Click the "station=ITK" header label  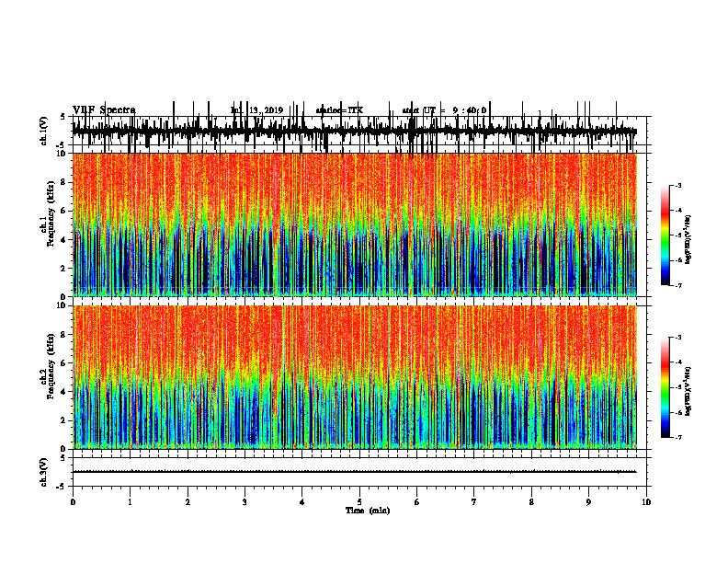339,110
